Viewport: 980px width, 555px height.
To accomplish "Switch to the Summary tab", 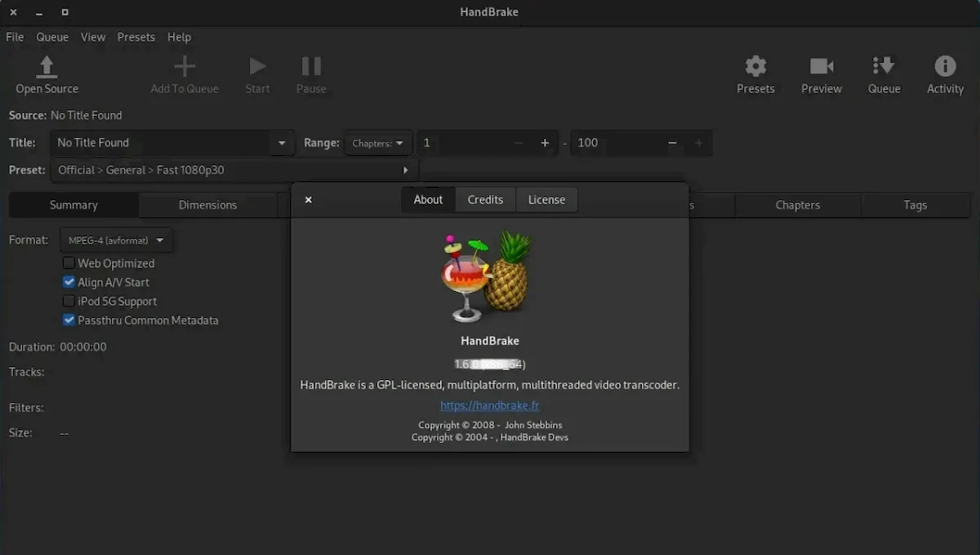I will tap(73, 205).
